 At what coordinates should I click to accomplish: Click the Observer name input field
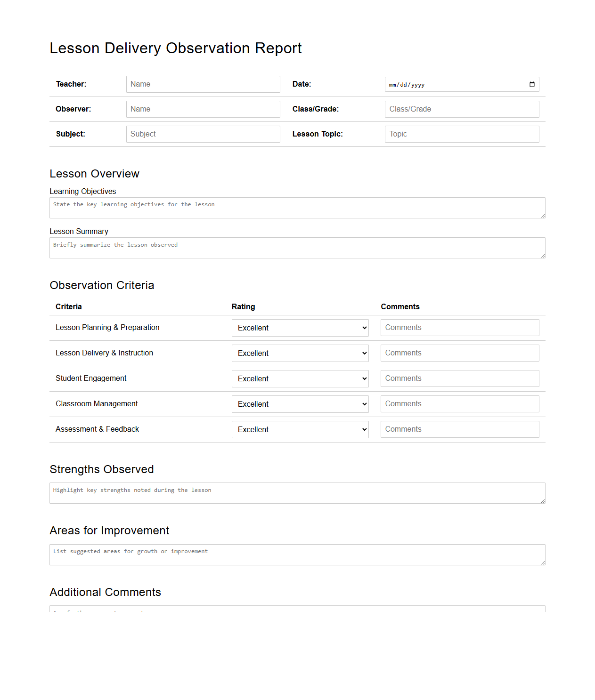tap(203, 109)
